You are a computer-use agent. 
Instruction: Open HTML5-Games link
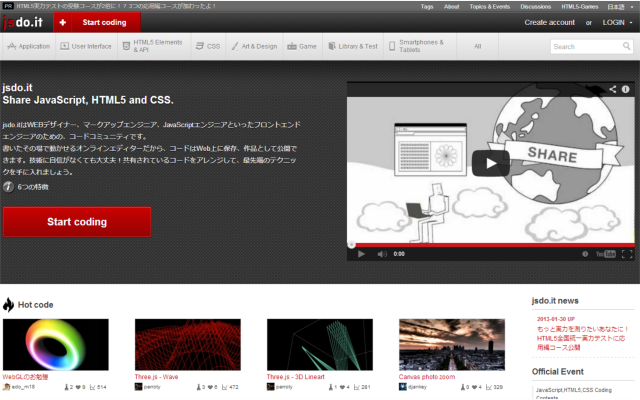coord(580,7)
